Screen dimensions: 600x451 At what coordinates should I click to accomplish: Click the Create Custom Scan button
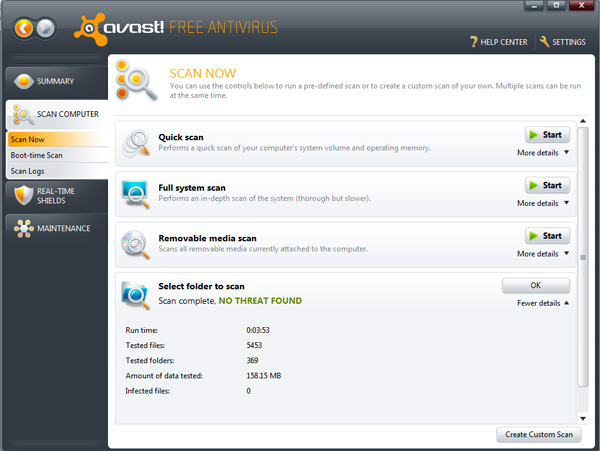coord(539,435)
